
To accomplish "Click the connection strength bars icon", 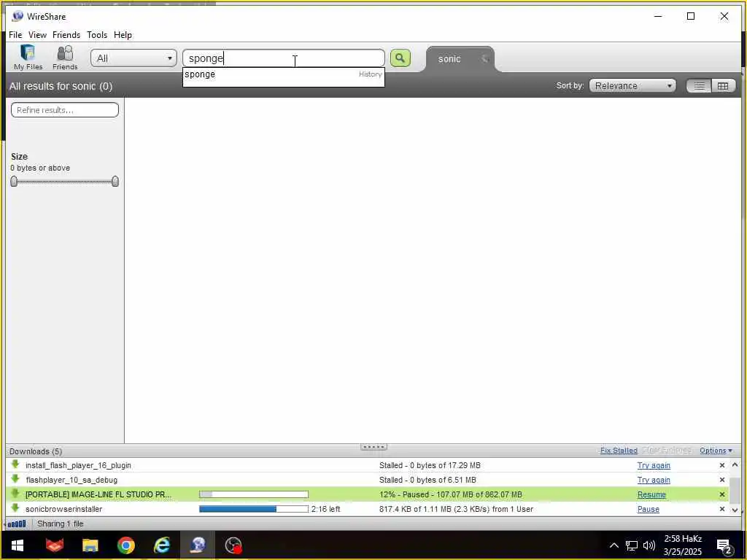I will point(18,524).
